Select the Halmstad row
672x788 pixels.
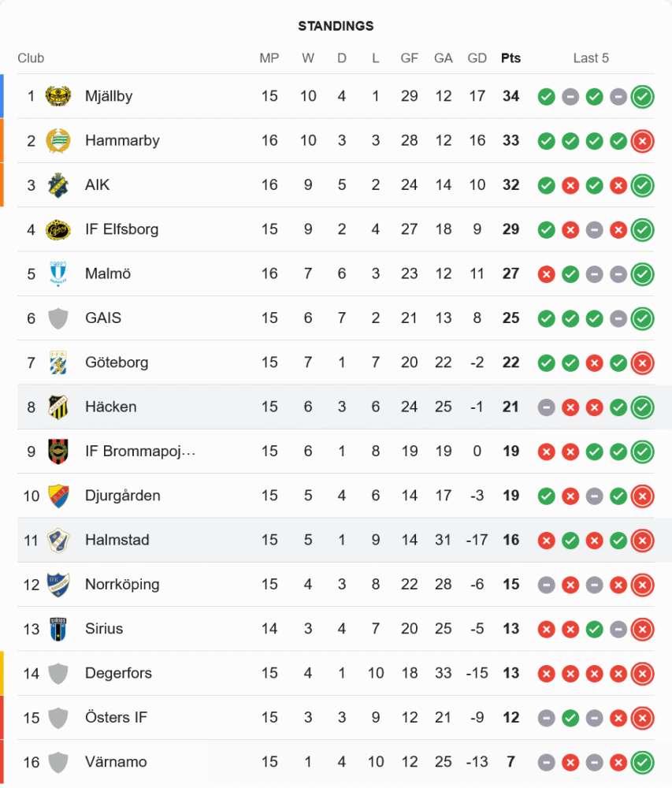(336, 541)
